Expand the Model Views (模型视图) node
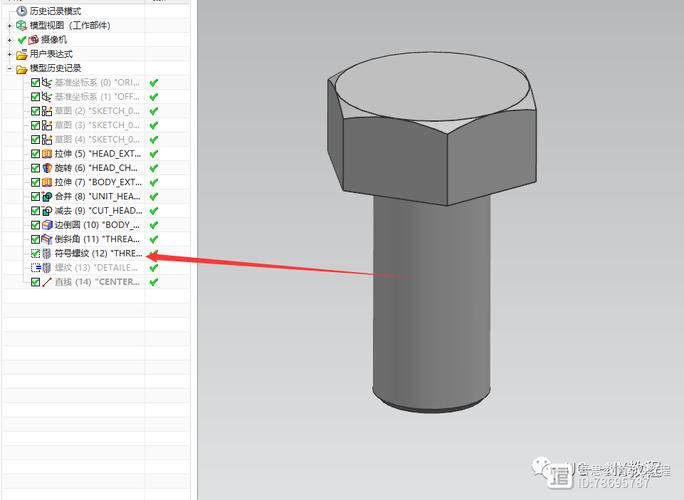Viewport: 684px width, 500px height. click(10, 26)
